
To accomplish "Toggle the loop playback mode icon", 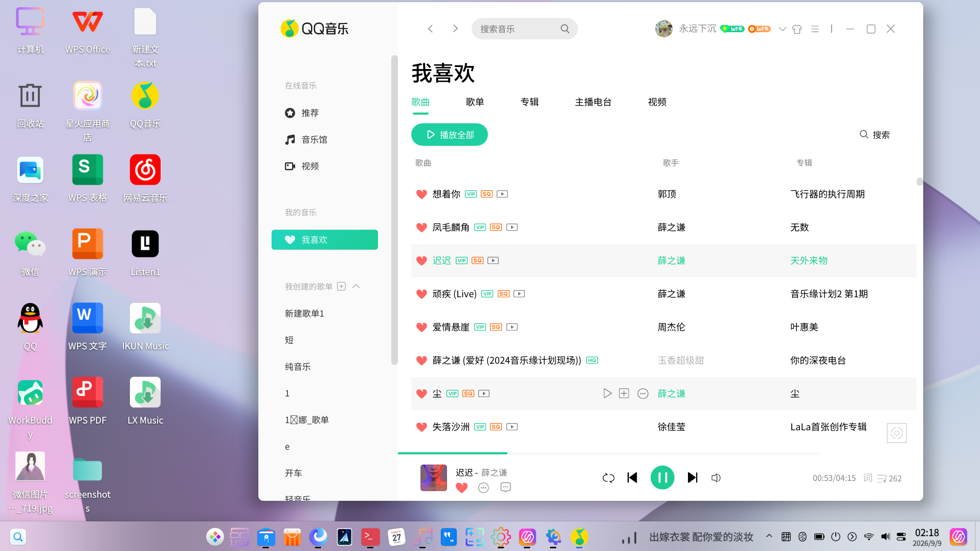I will [608, 478].
